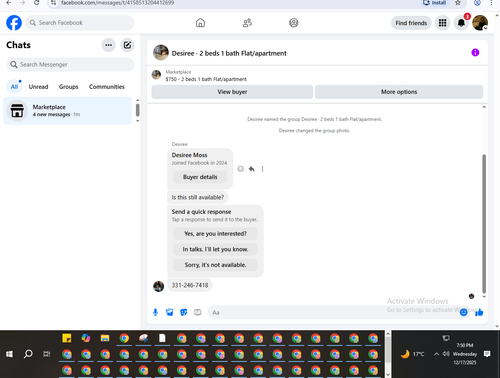Open the notifications bell
This screenshot has width=500, height=378.
pyautogui.click(x=461, y=23)
